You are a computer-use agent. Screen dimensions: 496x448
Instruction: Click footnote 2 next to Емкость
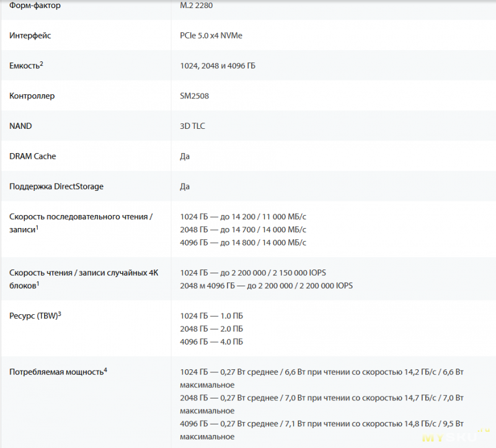42,63
